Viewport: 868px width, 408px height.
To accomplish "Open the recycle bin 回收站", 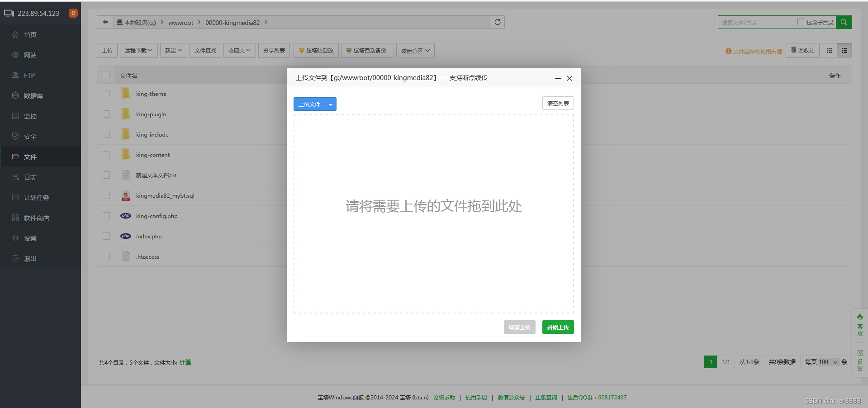I will [x=803, y=51].
